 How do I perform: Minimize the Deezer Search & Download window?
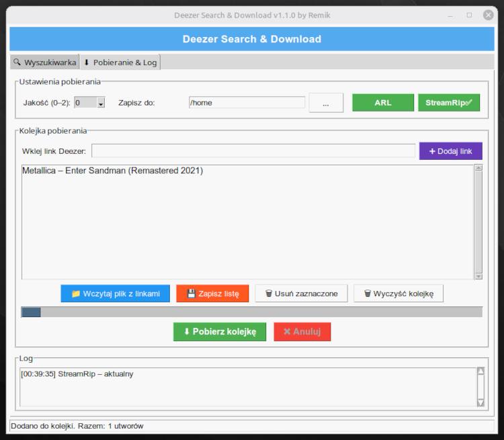(451, 15)
